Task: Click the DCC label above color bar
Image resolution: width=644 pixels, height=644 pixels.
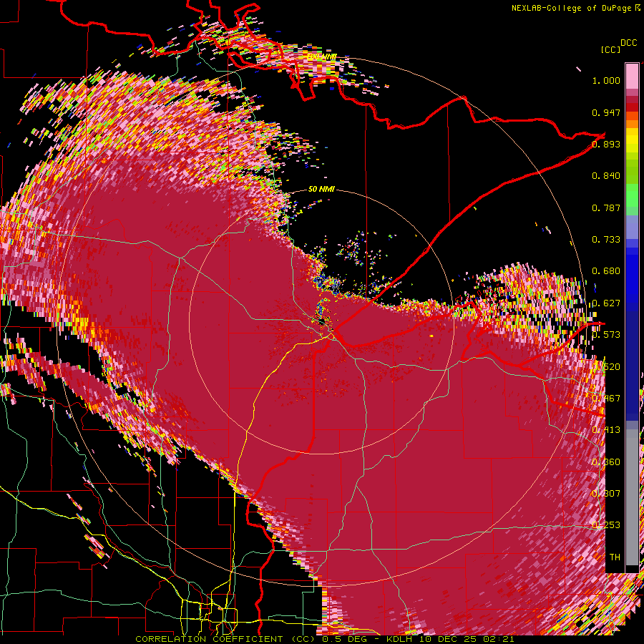Action: click(628, 43)
